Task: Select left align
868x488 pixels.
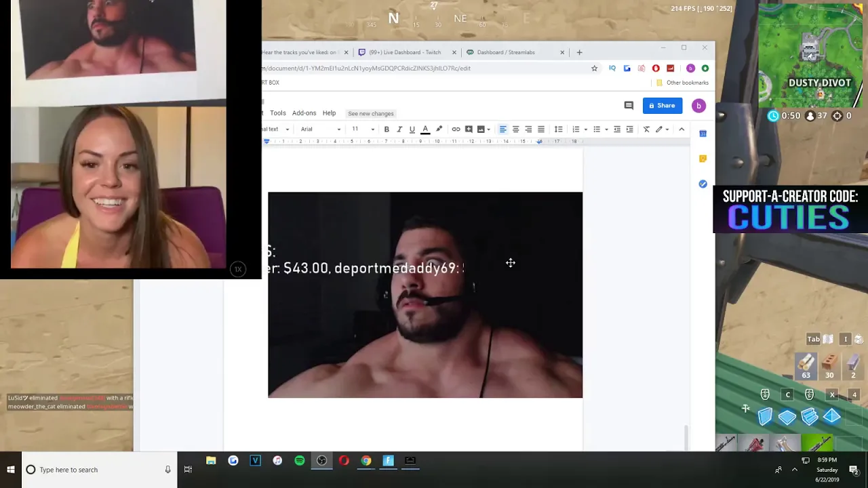Action: pyautogui.click(x=502, y=129)
